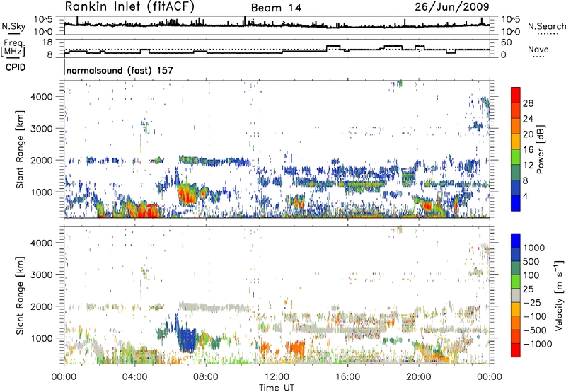The height and width of the screenshot is (392, 566).
Task: Select the "2000" tick of the velocity panel
Action: 41,306
